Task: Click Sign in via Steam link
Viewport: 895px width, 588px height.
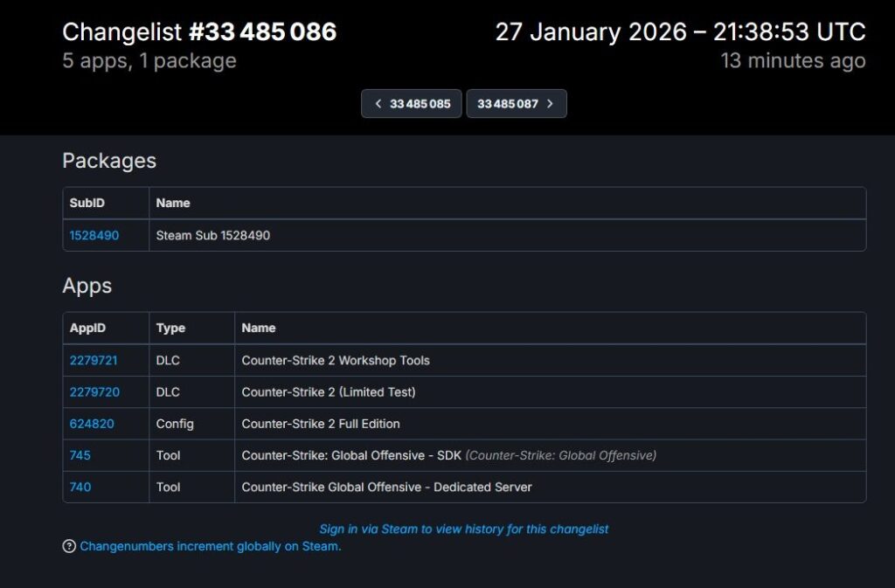Action: 463,529
